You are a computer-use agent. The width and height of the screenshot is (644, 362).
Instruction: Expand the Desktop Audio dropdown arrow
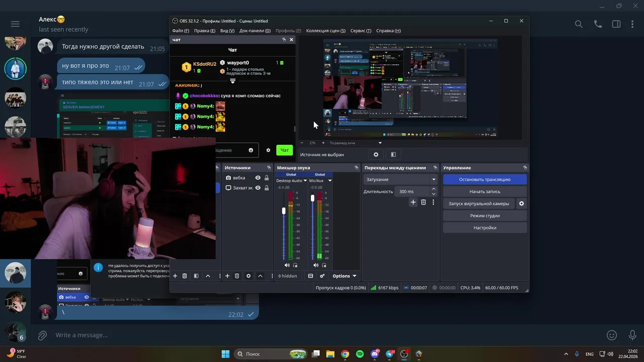(x=305, y=180)
